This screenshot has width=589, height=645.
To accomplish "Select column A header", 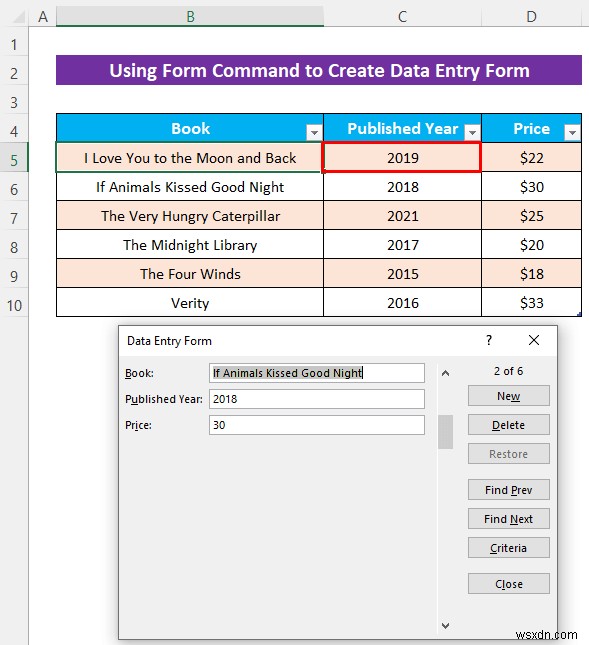I will 43,16.
